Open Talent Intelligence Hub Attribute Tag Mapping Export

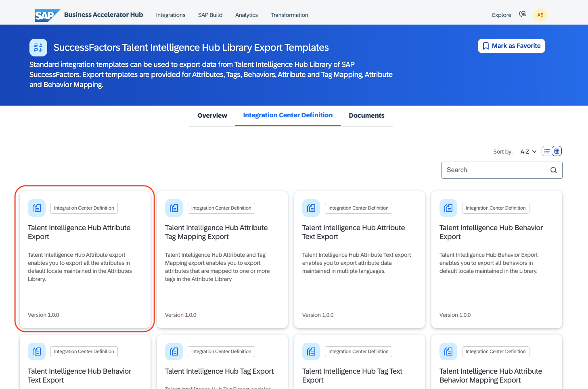pos(216,232)
